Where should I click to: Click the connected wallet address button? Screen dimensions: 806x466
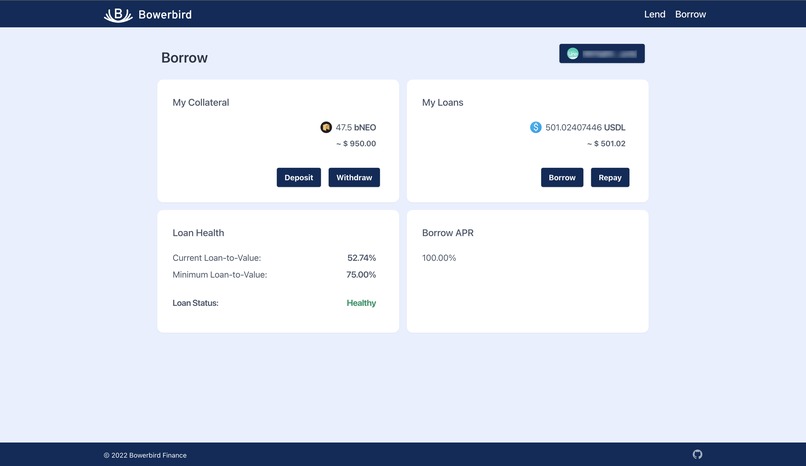click(x=602, y=53)
